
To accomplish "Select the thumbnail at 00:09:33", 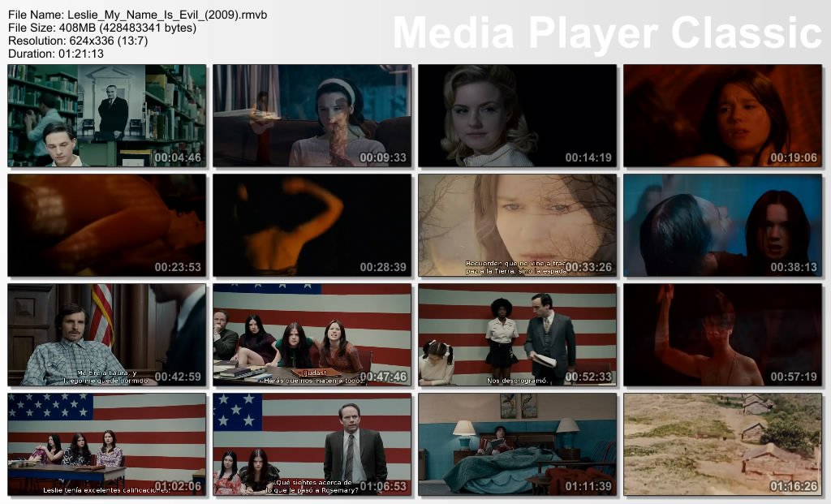I will 312,115.
